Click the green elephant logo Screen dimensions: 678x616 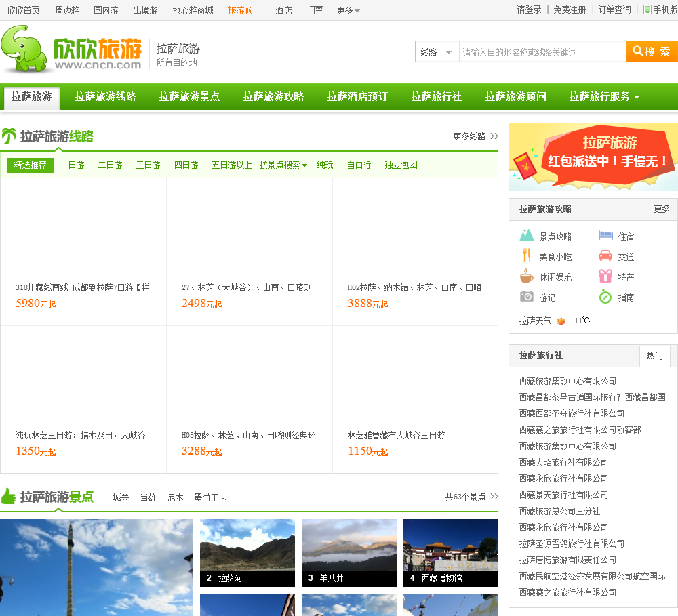24,48
